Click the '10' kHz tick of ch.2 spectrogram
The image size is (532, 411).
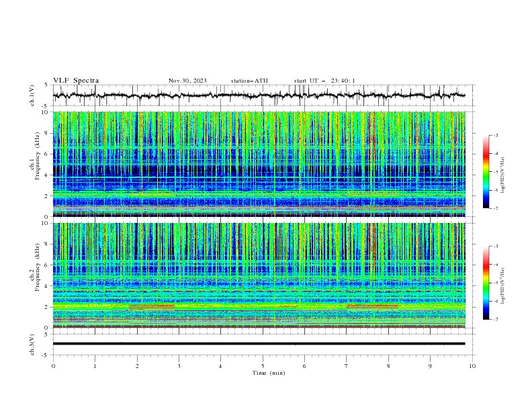click(44, 223)
